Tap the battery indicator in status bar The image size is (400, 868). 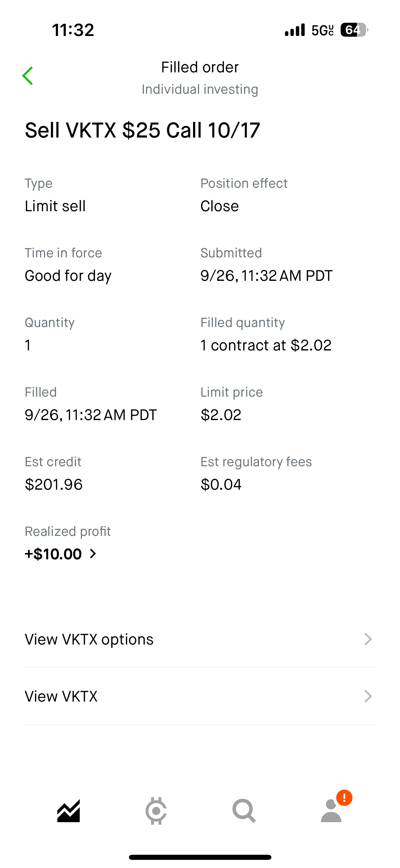(354, 30)
